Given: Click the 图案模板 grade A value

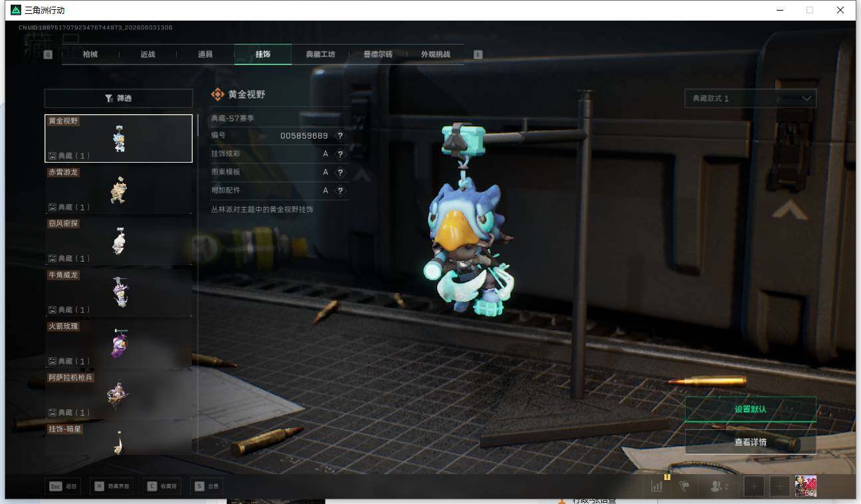Looking at the screenshot, I should pos(326,172).
